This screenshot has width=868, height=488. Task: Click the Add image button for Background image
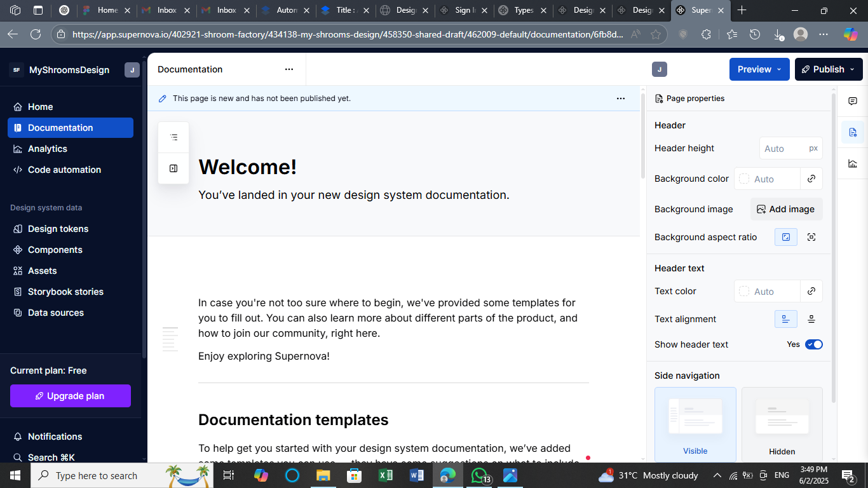tap(786, 209)
